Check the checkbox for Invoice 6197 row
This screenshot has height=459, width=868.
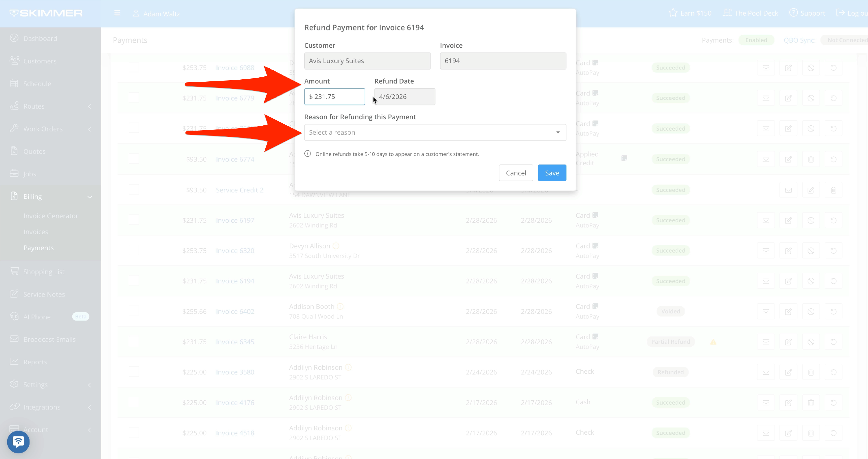pos(134,220)
